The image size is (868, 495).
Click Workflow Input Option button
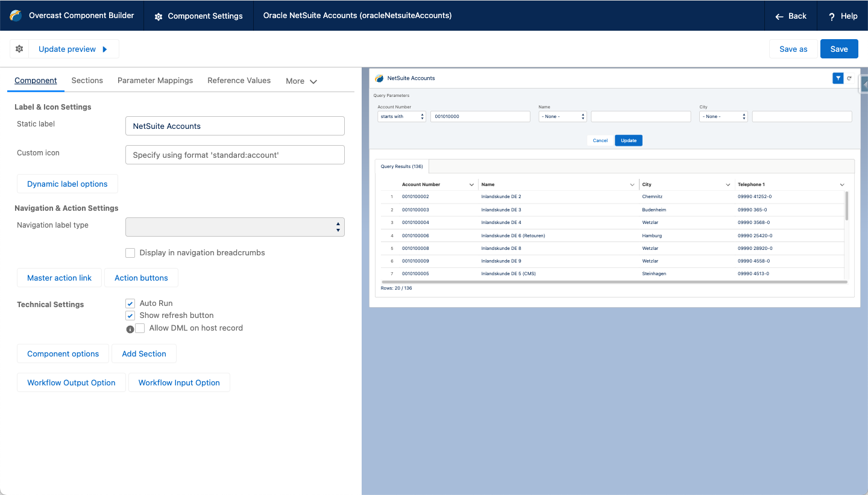pyautogui.click(x=179, y=383)
